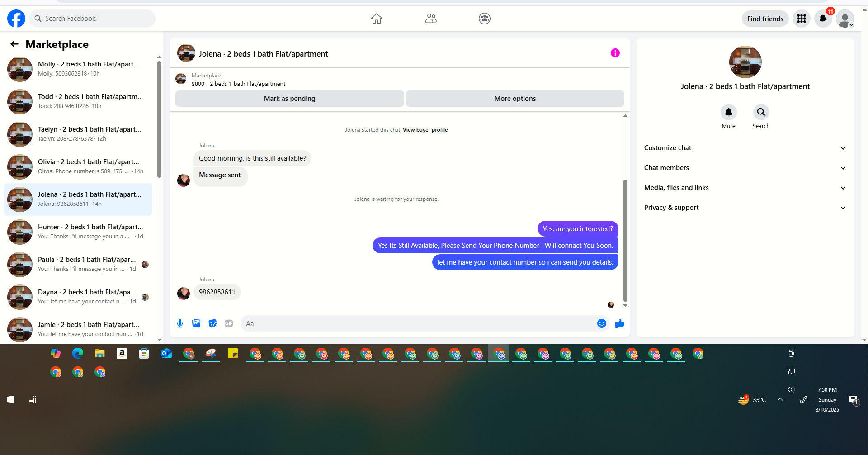Screen dimensions: 868x455
Task: Click Jolena's avatar beside the phone number
Action: tap(184, 293)
